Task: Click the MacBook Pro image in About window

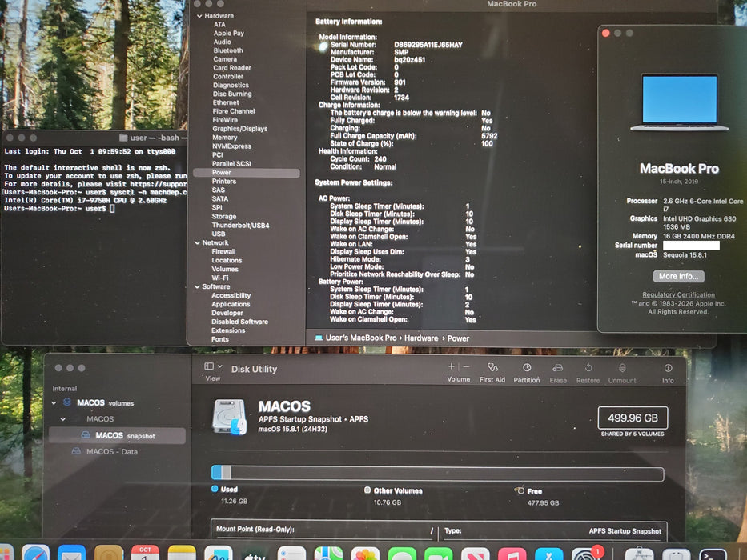Action: click(680, 102)
